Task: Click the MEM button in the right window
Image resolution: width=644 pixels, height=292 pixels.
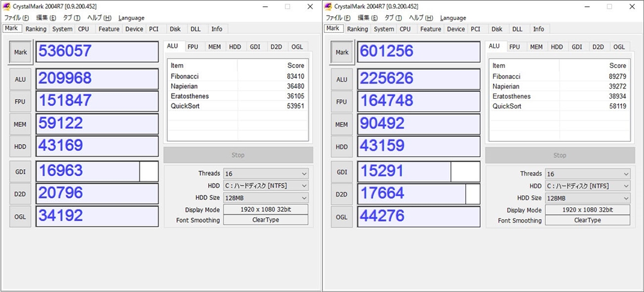Action: click(341, 125)
